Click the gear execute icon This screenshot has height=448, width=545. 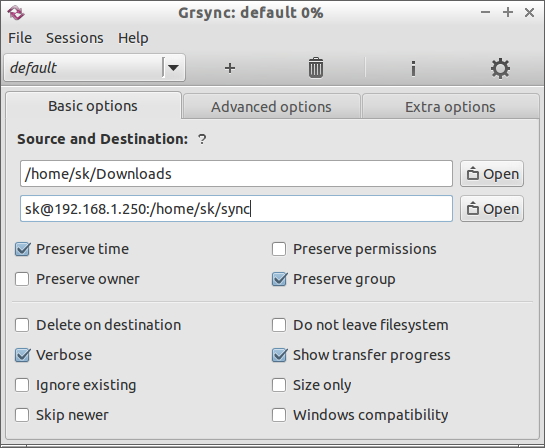pos(500,68)
